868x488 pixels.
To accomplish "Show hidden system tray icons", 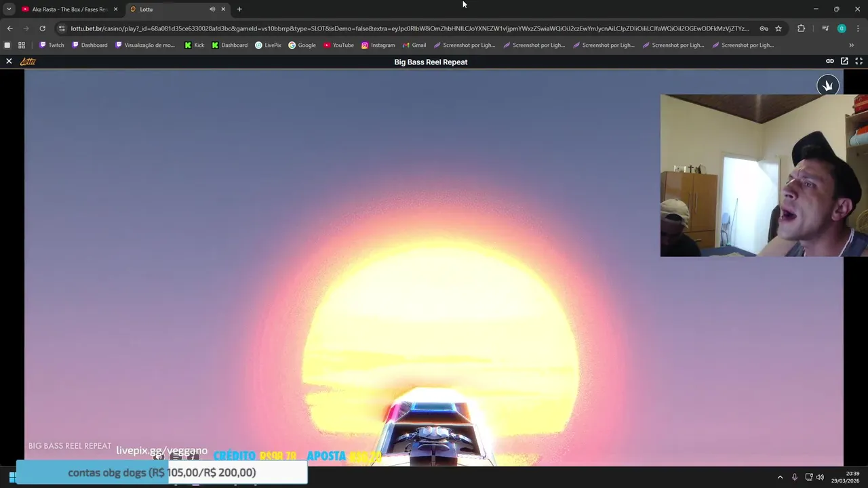I will click(x=780, y=477).
